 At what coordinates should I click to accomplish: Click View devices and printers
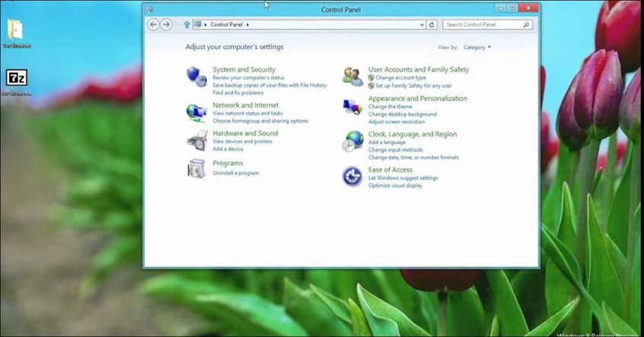pyautogui.click(x=242, y=141)
